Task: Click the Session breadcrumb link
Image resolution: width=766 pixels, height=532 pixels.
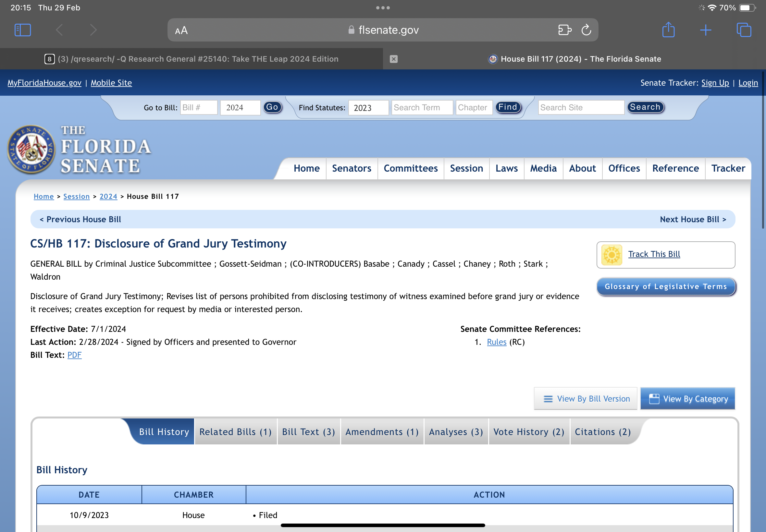Action: coord(76,197)
